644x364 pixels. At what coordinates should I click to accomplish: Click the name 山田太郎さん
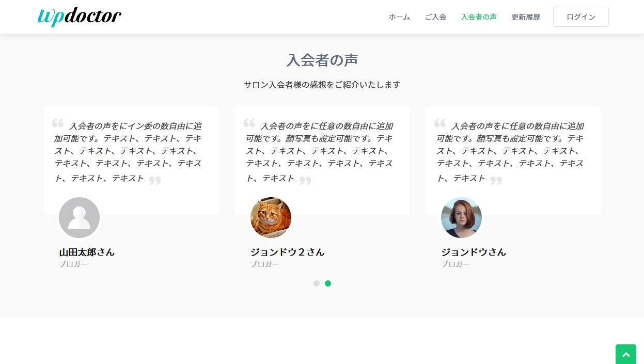(x=87, y=252)
